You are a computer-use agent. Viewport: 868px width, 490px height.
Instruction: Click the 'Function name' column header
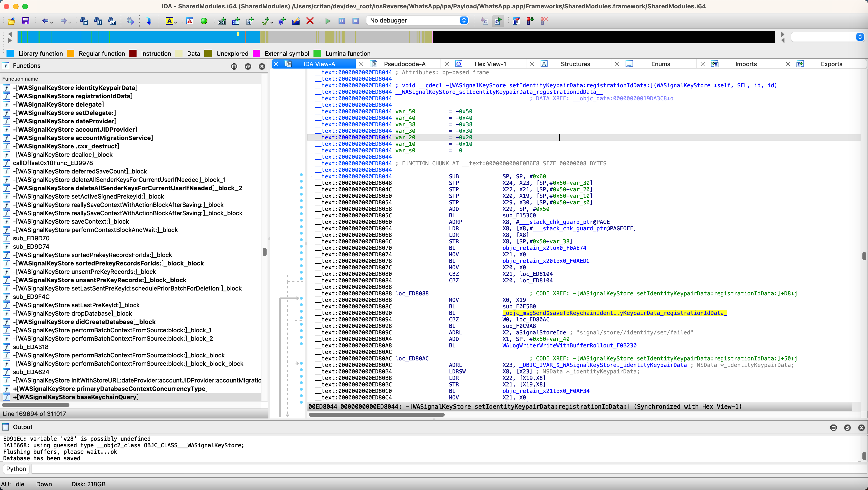click(20, 78)
